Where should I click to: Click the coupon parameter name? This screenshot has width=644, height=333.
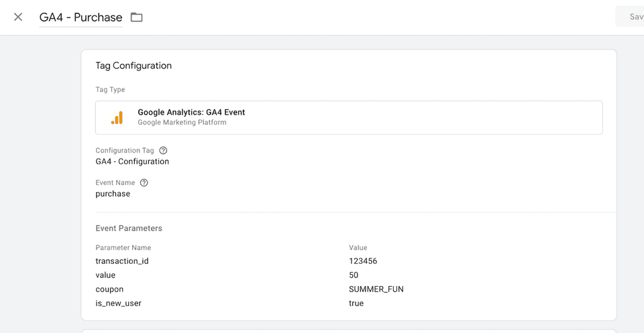109,289
